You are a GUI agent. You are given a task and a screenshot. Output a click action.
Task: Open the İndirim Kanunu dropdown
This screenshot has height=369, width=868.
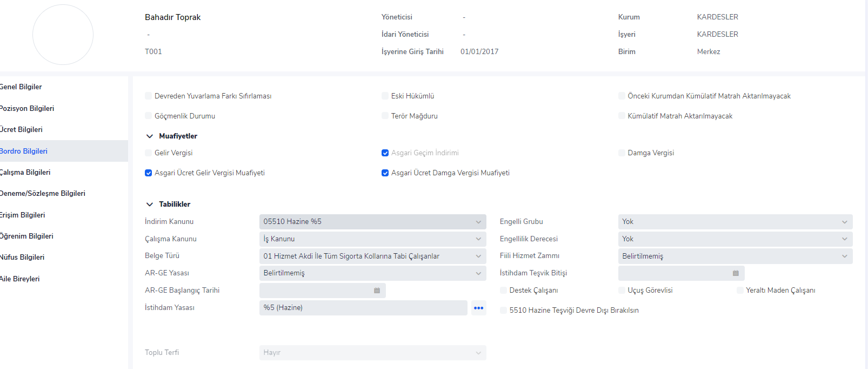click(372, 222)
